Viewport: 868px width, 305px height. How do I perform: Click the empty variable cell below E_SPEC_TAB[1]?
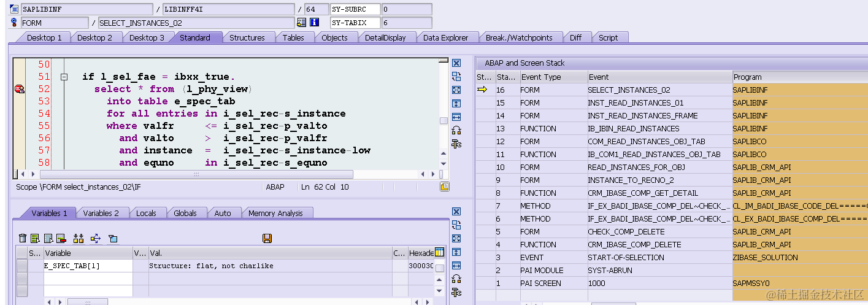click(88, 279)
